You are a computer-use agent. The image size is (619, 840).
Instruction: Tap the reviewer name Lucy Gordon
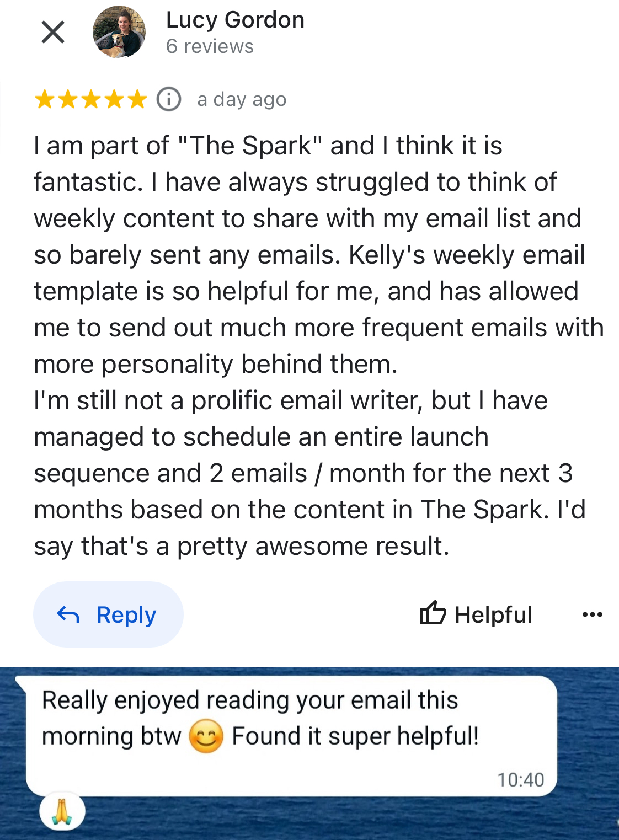tap(235, 20)
